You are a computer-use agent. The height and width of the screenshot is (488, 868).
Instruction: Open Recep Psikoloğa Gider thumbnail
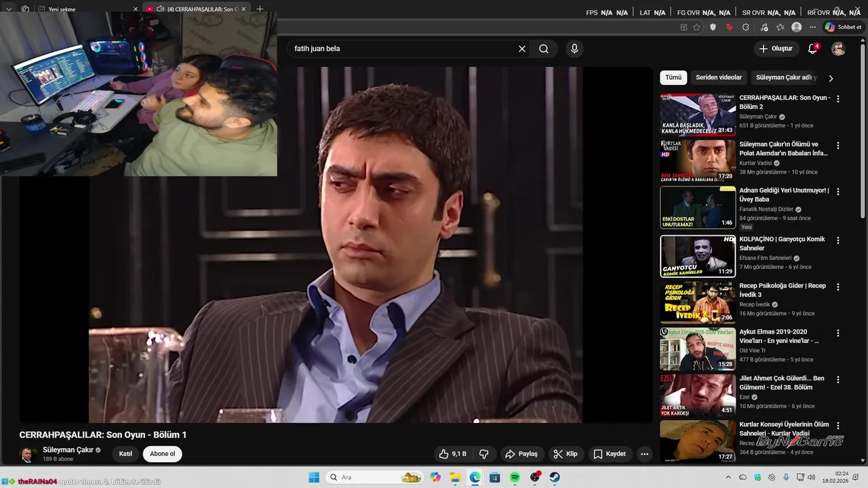(698, 302)
